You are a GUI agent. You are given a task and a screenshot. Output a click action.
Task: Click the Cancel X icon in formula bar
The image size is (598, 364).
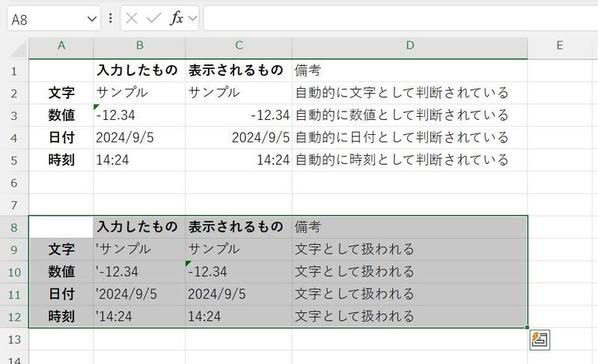(x=131, y=18)
